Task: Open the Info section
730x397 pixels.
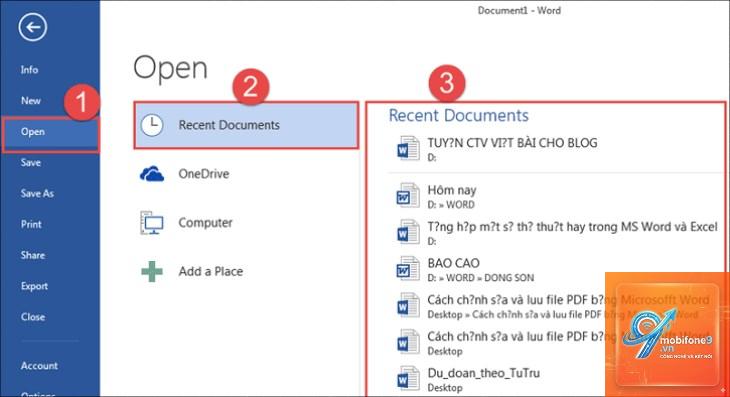Action: 29,70
